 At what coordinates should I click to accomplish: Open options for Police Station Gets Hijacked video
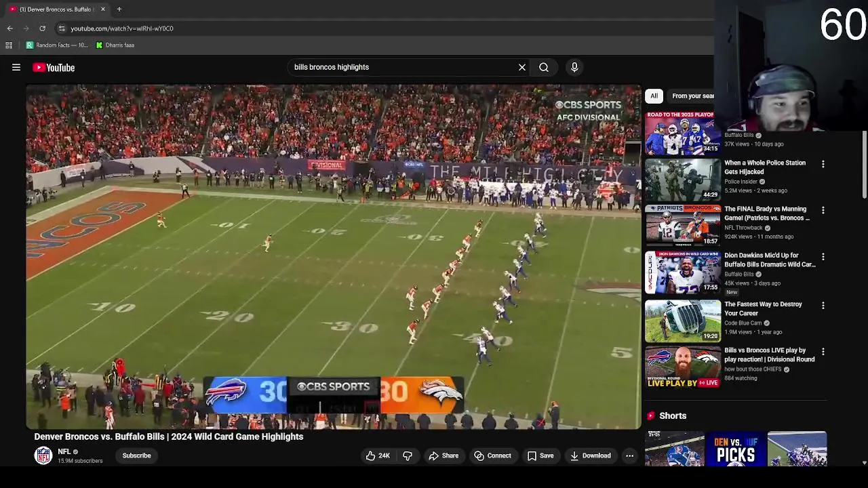click(x=823, y=164)
